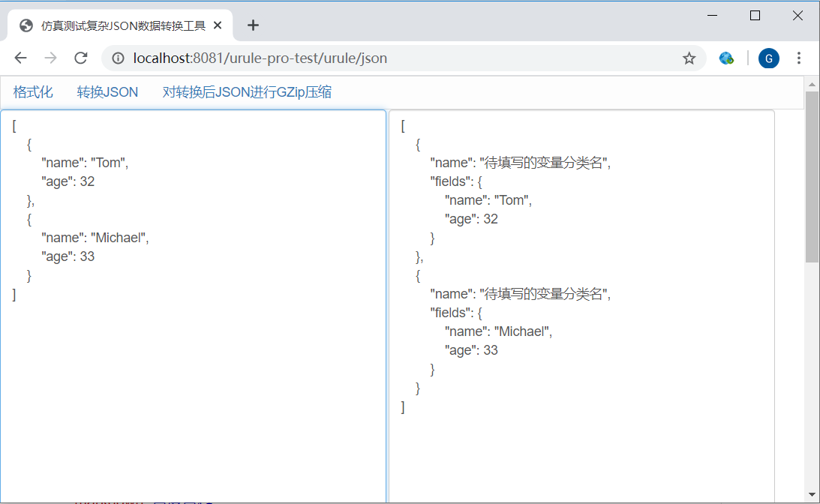Reload the page with refresh icon

pyautogui.click(x=80, y=58)
